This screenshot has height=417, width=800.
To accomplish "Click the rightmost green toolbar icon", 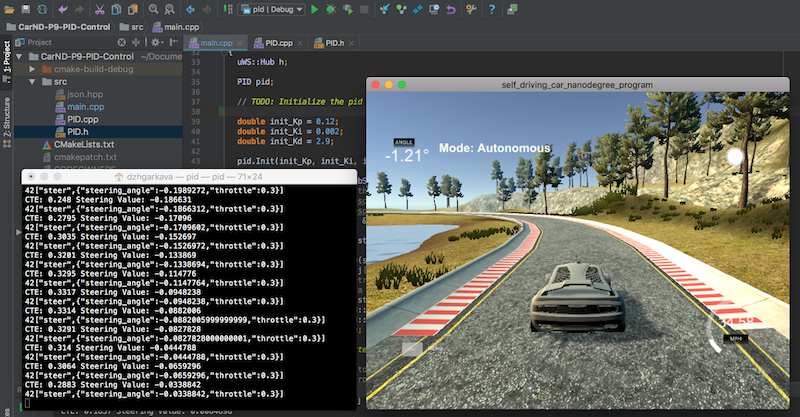I will [512, 9].
